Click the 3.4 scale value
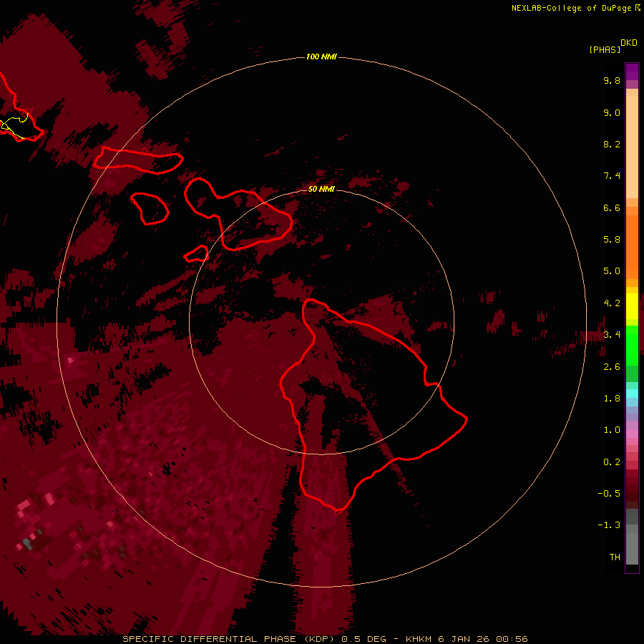644x644 pixels. coord(612,335)
